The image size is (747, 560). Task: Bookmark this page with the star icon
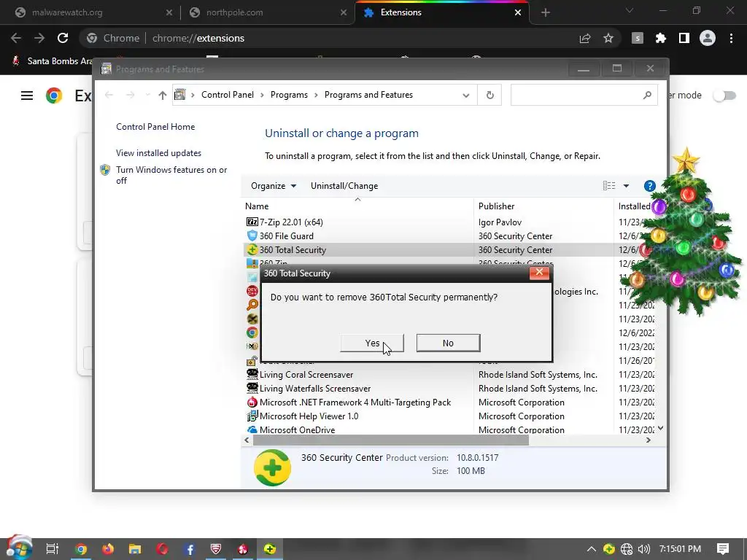coord(608,38)
